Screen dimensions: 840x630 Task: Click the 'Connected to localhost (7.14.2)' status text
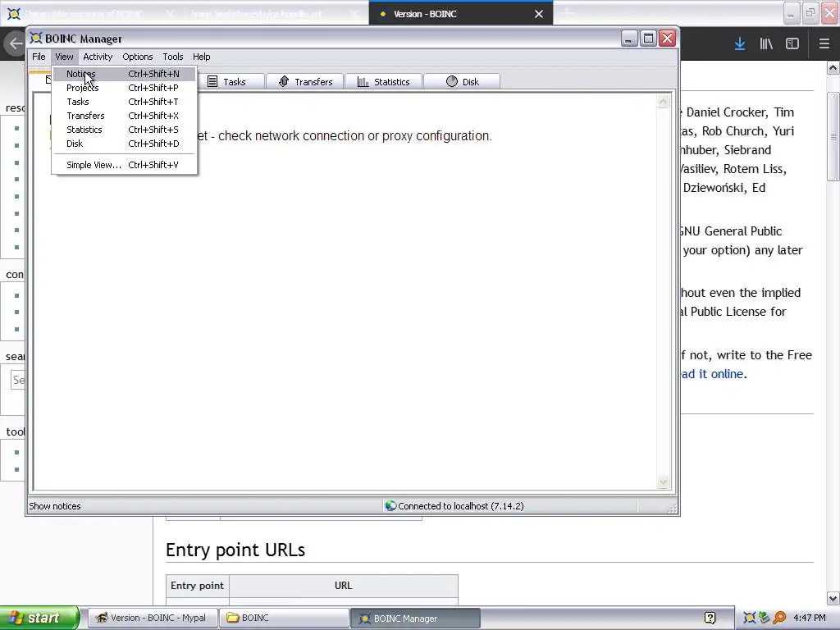point(461,506)
